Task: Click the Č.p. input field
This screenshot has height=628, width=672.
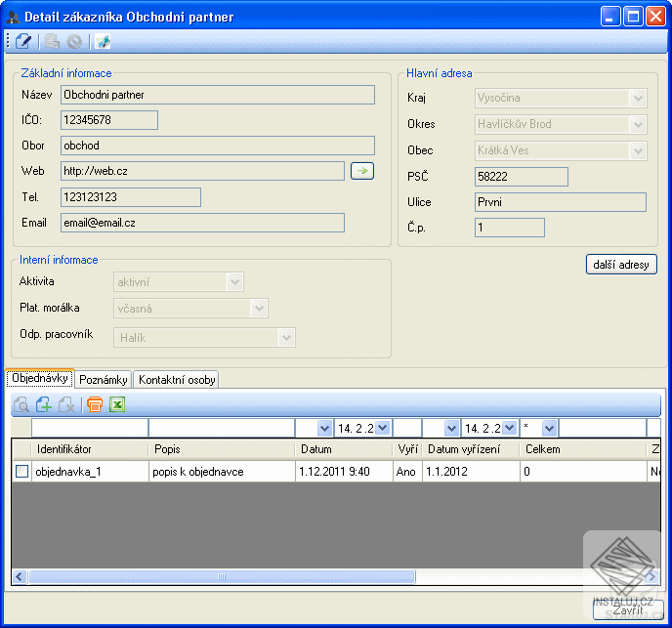Action: (510, 228)
